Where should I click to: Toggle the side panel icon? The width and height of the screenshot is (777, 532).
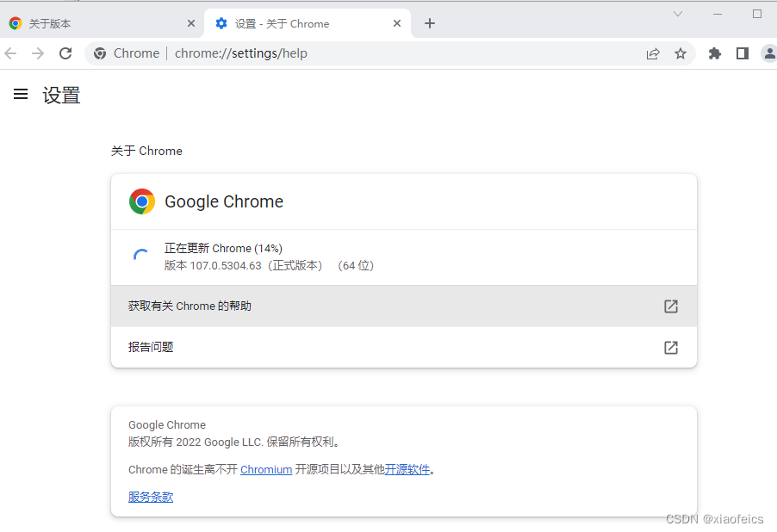click(x=742, y=53)
